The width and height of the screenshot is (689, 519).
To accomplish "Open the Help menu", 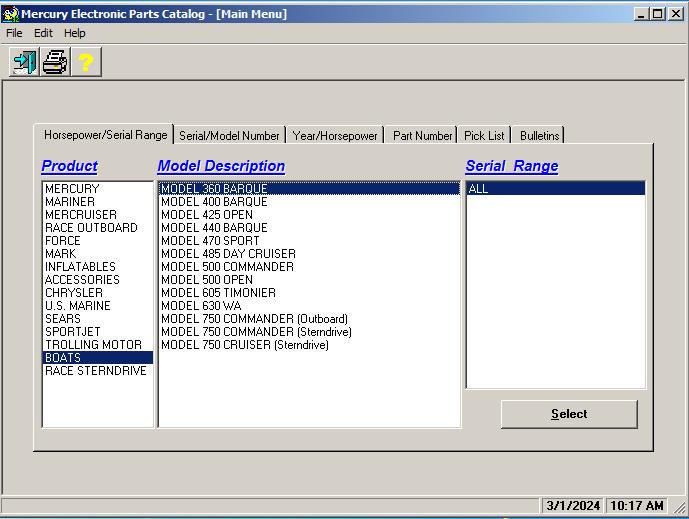I will click(75, 33).
